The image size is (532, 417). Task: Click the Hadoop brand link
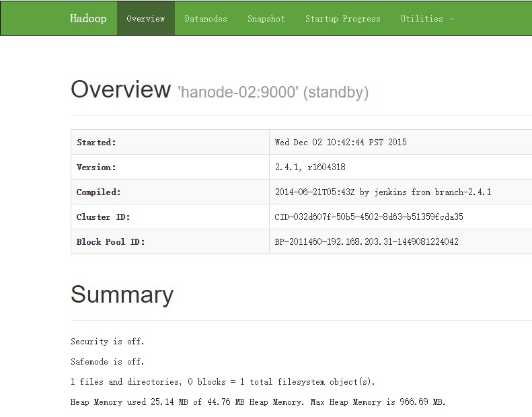(x=88, y=18)
